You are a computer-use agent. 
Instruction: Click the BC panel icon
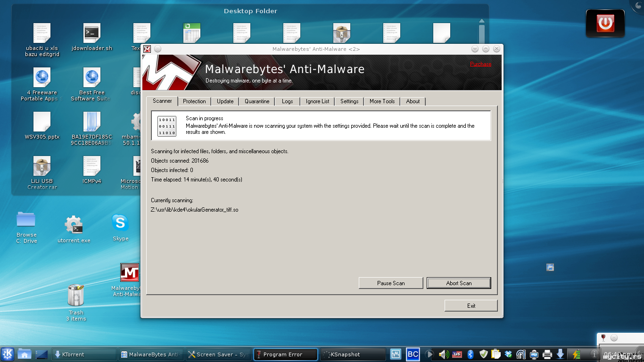pos(413,354)
